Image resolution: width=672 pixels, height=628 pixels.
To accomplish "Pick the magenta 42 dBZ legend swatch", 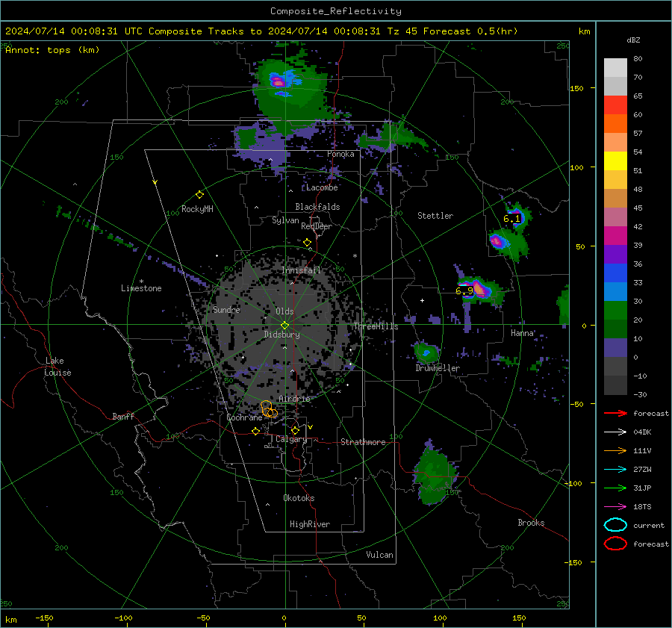I will tap(615, 235).
